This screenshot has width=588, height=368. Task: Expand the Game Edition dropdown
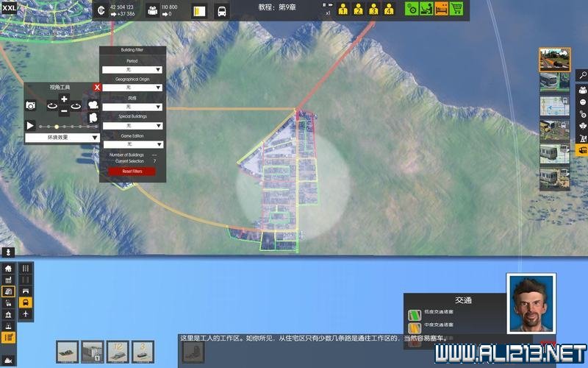(x=132, y=144)
